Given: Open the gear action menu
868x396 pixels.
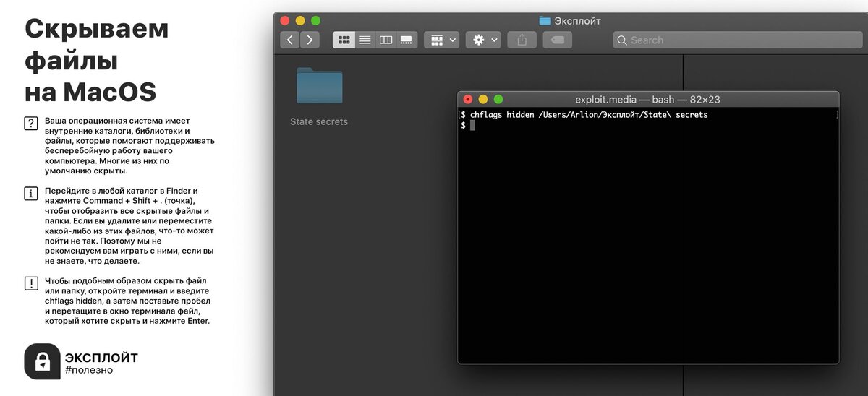Looking at the screenshot, I should click(484, 40).
